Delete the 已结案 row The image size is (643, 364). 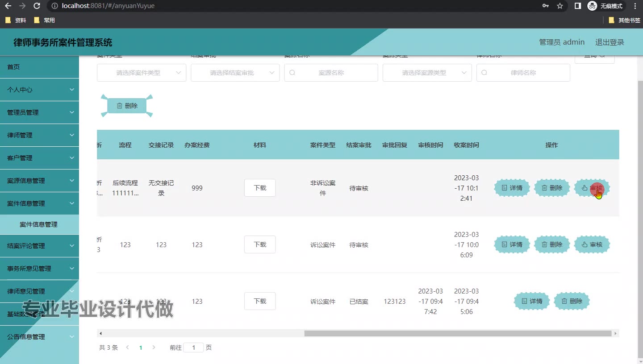coord(572,301)
